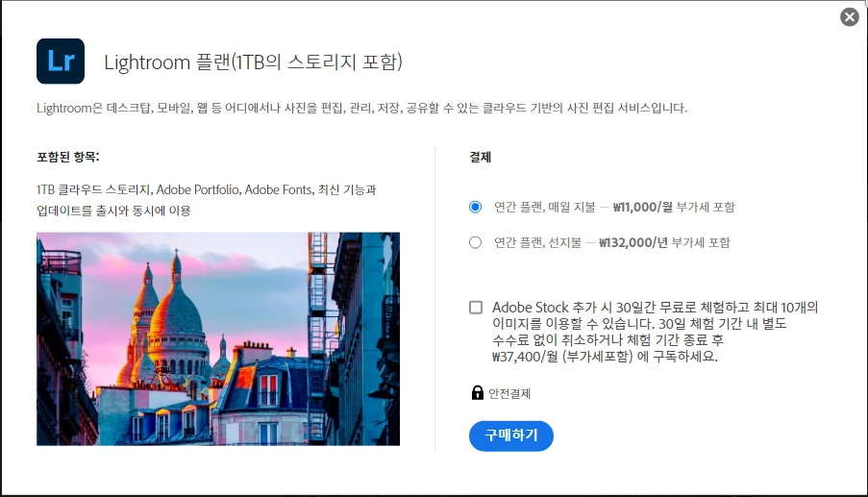The width and height of the screenshot is (868, 497).
Task: Click the ₩37,400/월 (부가세포함) subscription text
Action: tap(562, 356)
